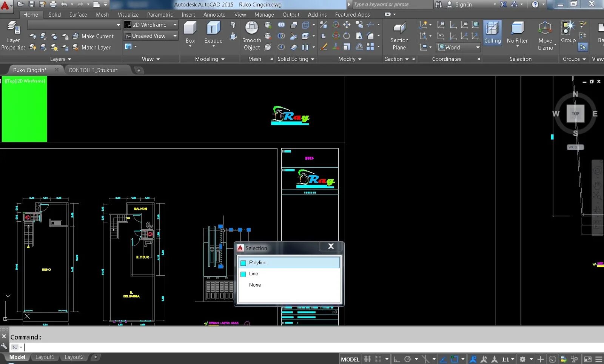Viewport: 604px width, 364px height.
Task: Select the Box modeling tool
Action: pos(190,33)
